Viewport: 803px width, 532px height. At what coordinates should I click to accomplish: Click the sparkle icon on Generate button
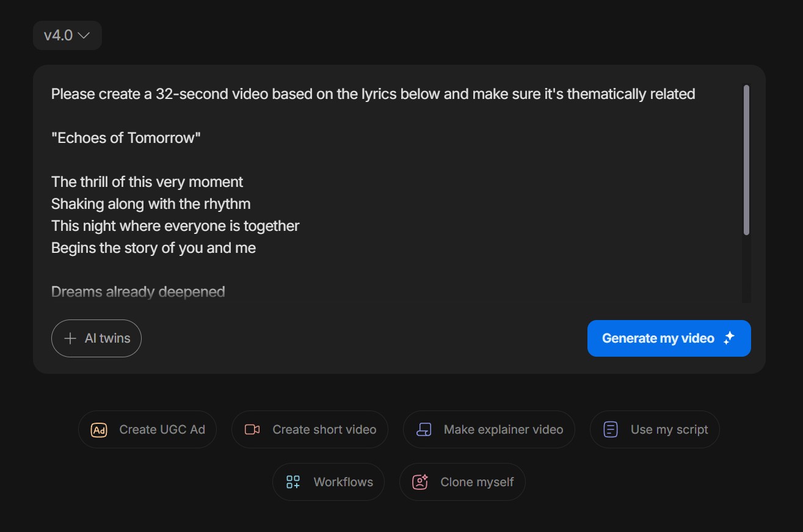coord(729,338)
